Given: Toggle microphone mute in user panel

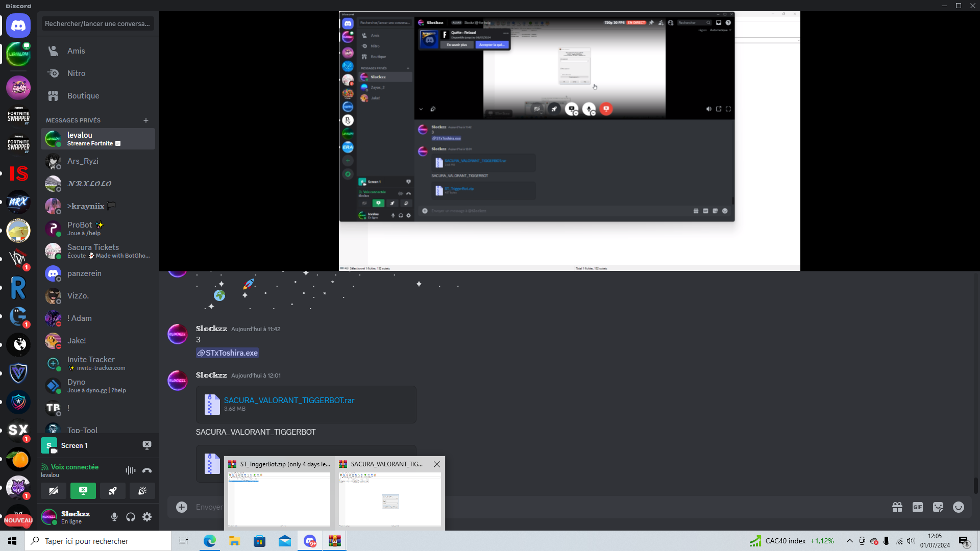Looking at the screenshot, I should [x=114, y=517].
